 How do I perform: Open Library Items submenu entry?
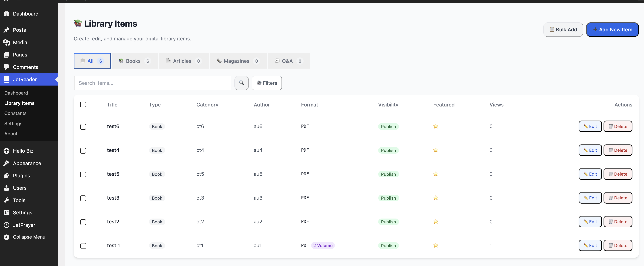tap(20, 103)
